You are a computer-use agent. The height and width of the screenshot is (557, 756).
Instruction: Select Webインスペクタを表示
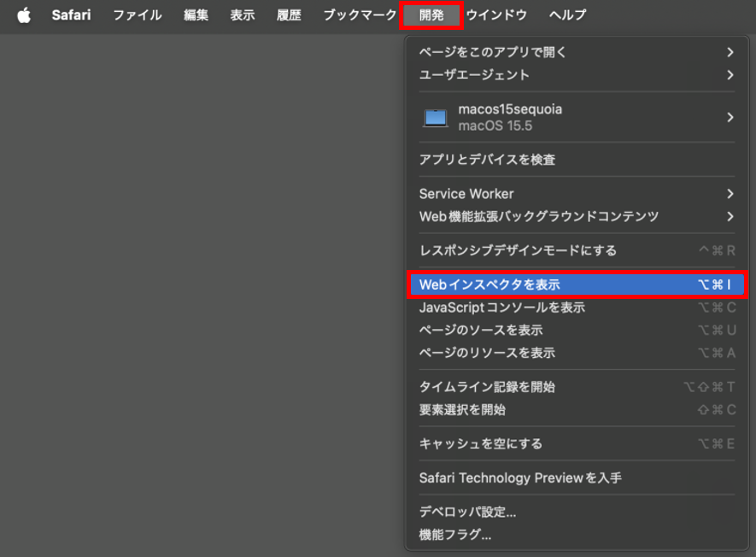[577, 284]
